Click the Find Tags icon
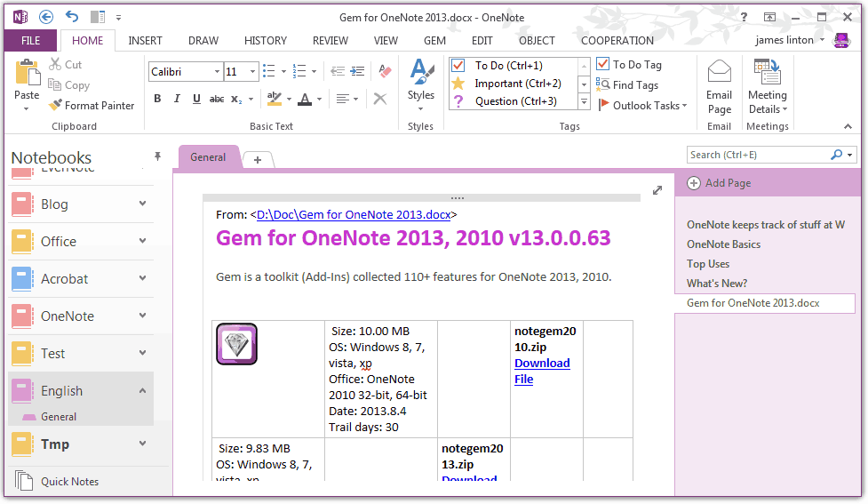 tap(603, 84)
